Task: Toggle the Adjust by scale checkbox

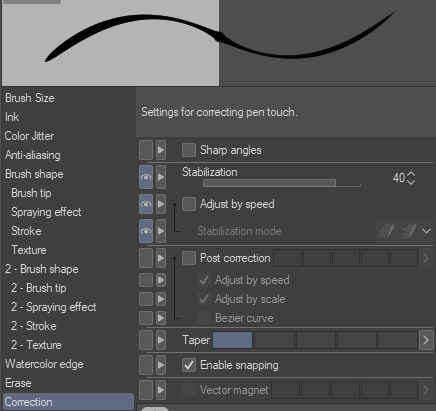Action: tap(204, 299)
